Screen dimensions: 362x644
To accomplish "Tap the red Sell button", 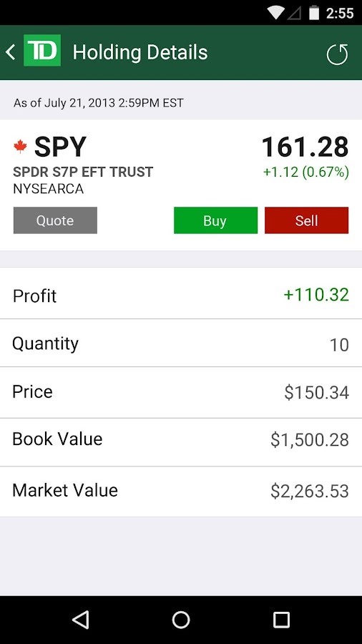I will click(x=307, y=220).
